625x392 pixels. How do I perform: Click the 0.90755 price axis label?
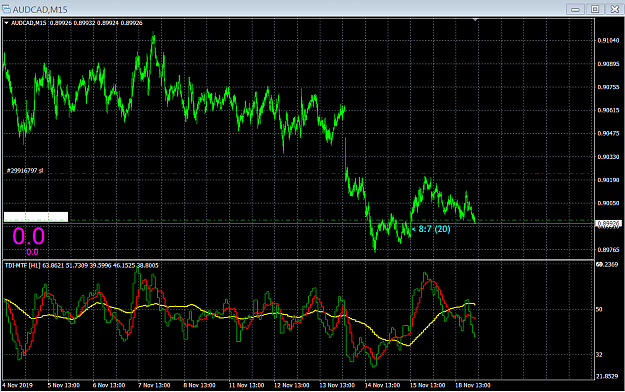point(608,87)
